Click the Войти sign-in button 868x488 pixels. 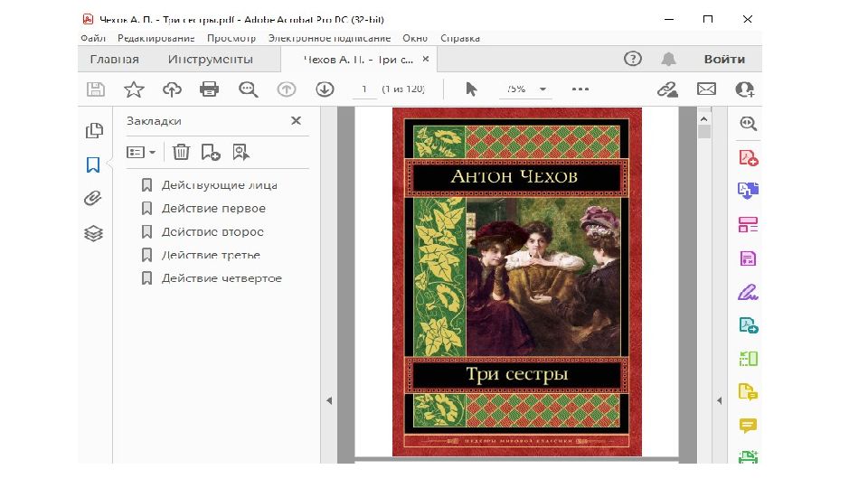point(724,60)
